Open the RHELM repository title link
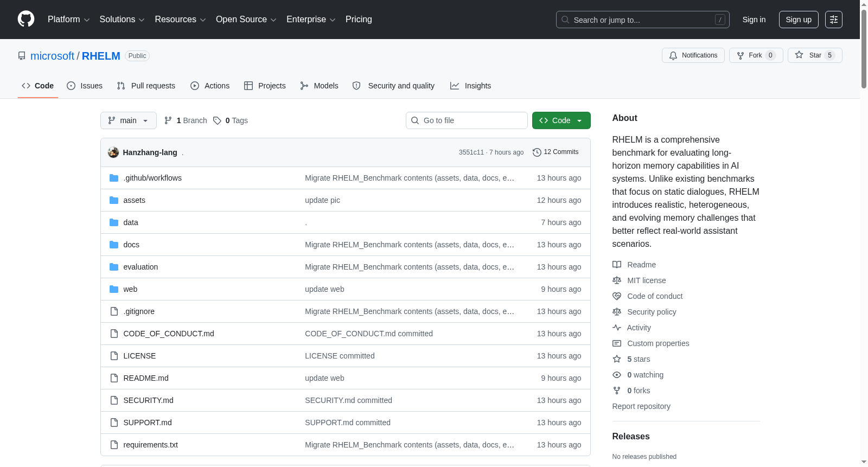This screenshot has height=467, width=868. (101, 56)
